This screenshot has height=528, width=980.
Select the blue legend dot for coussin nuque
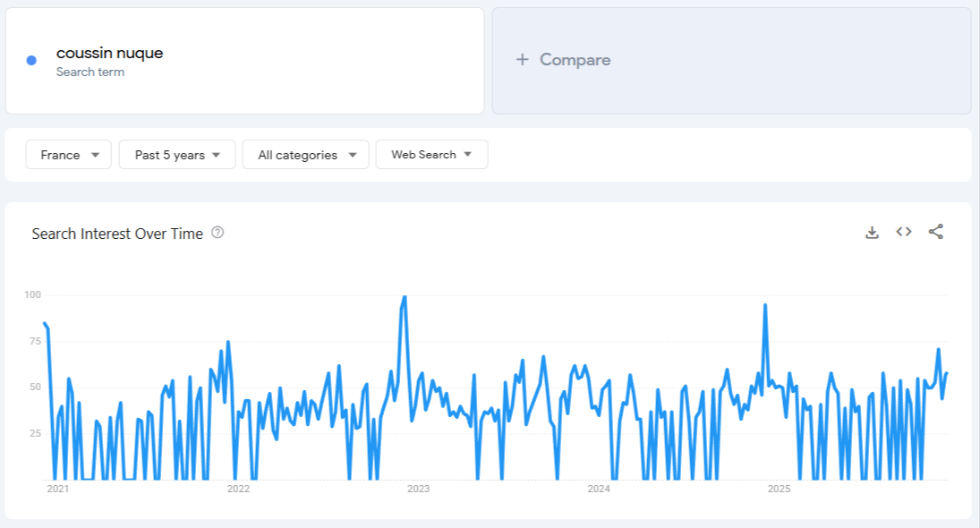click(x=33, y=59)
